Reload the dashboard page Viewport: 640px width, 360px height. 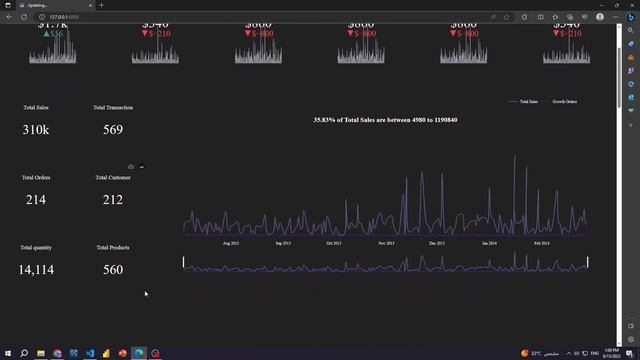[24, 17]
